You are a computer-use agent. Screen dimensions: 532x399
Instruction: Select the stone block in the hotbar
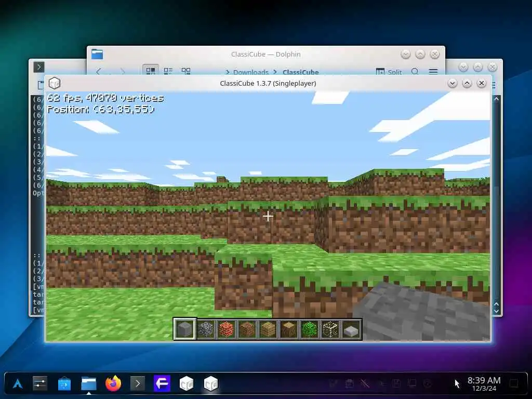(x=185, y=329)
